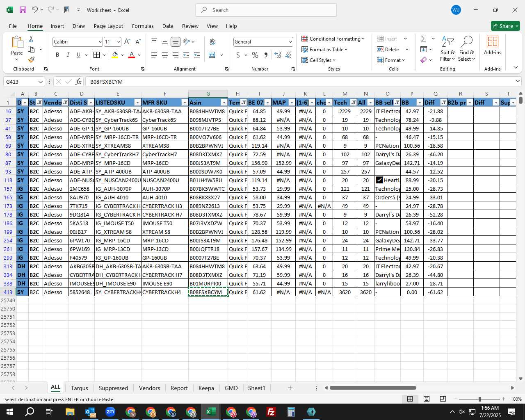Toggle Normal view in status bar
The image size is (525, 420).
click(410, 399)
